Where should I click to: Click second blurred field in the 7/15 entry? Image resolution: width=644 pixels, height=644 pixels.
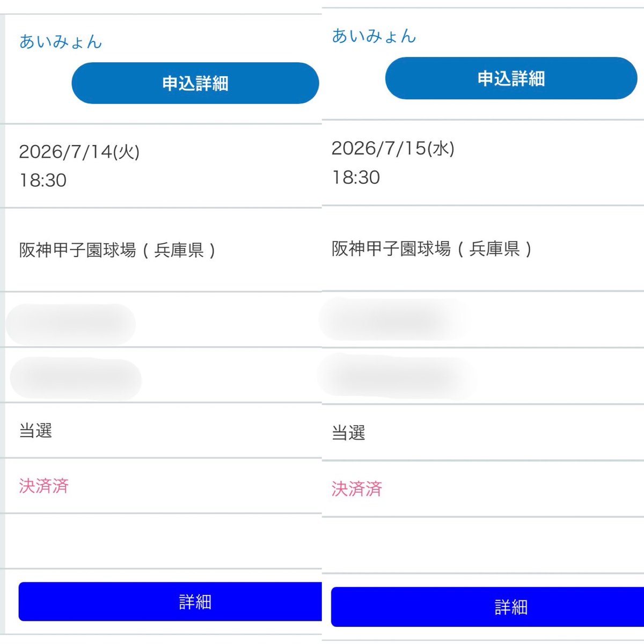[x=396, y=375]
